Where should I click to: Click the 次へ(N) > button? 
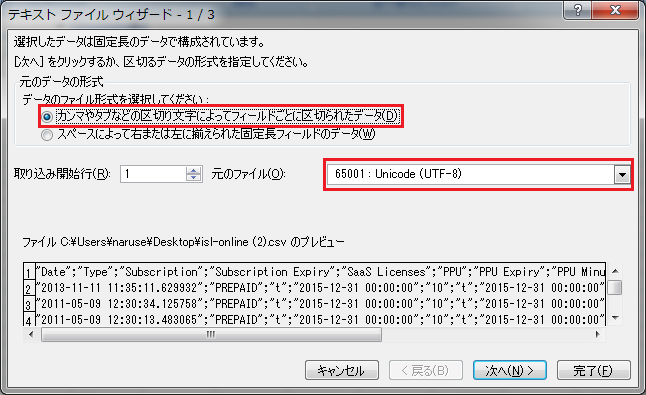[510, 370]
